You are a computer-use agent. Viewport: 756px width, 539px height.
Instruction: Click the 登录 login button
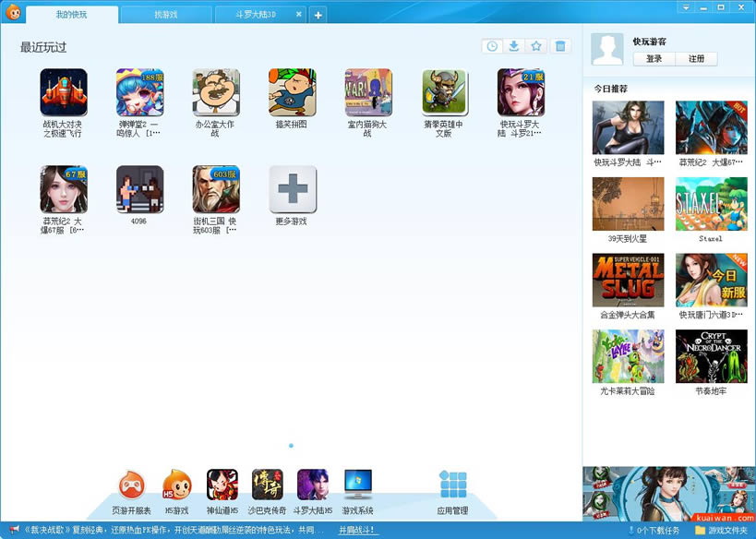pos(654,59)
